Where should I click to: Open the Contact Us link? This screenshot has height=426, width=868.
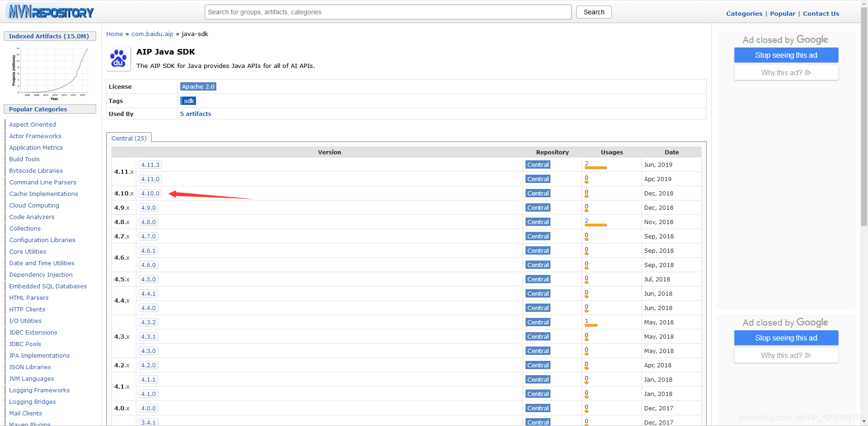coord(821,13)
